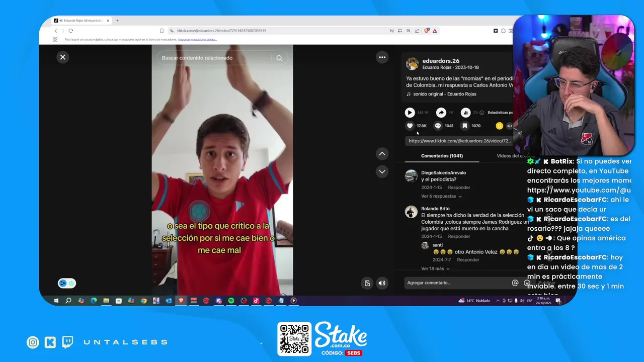Close the Eduardo Rojas browser tab

tap(108, 21)
